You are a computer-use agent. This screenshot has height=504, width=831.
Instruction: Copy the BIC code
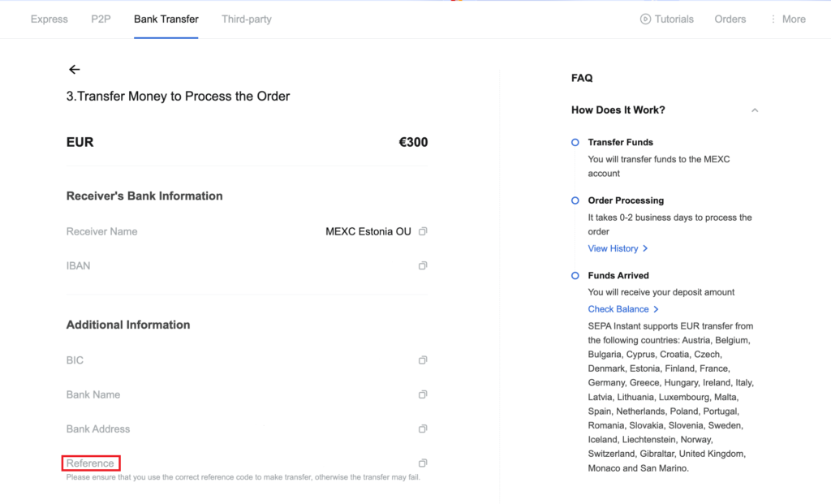point(422,360)
